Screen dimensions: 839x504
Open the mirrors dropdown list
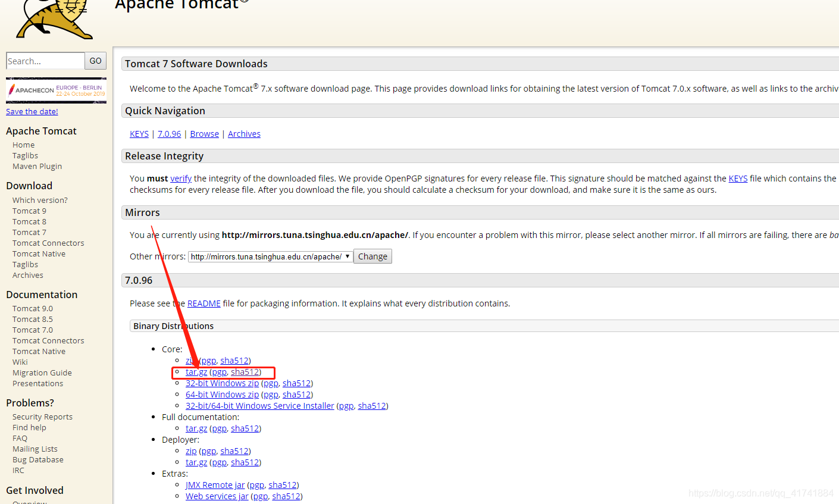pyautogui.click(x=271, y=256)
